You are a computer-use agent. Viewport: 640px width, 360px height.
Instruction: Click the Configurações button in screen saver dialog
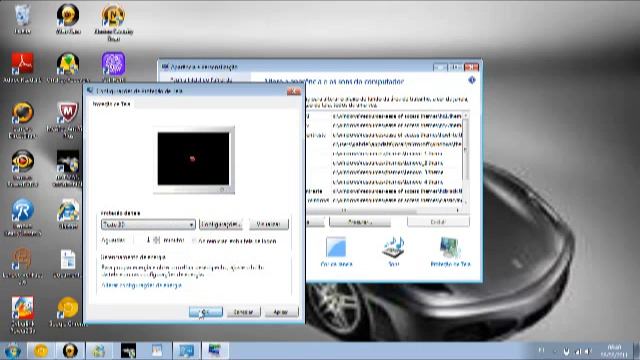(x=221, y=224)
